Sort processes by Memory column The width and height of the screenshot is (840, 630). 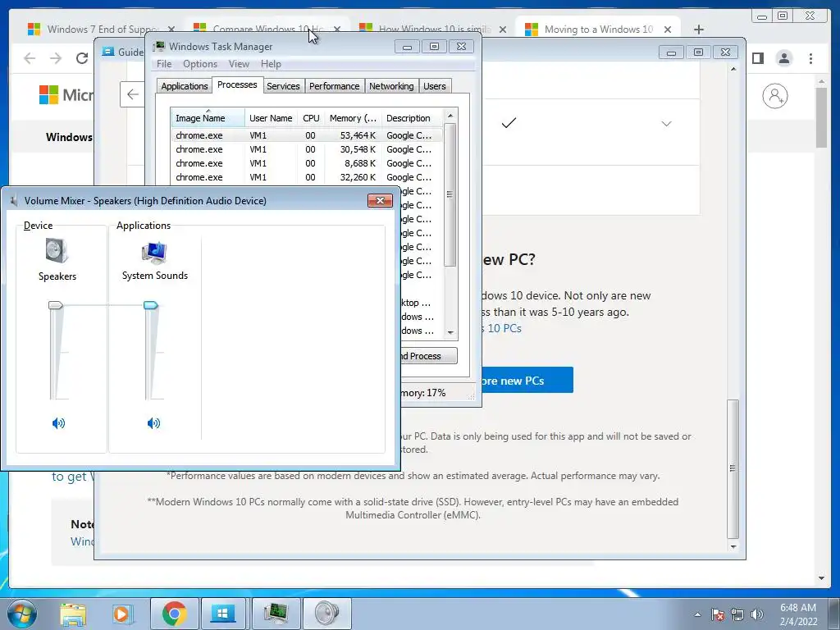coord(353,118)
